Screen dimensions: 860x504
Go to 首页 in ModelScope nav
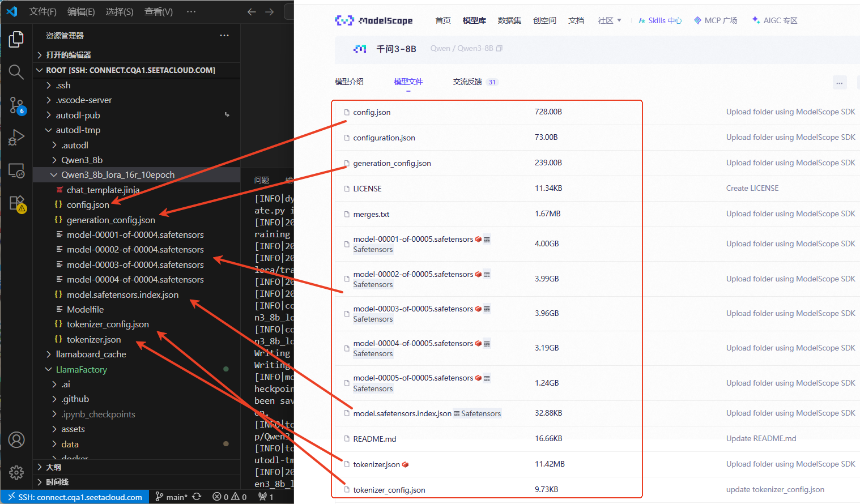[443, 20]
